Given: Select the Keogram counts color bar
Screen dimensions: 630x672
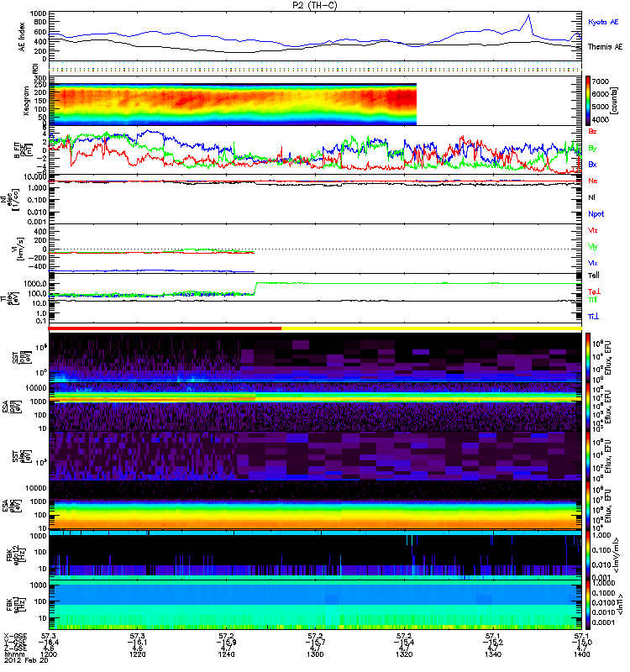Looking at the screenshot, I should click(588, 101).
